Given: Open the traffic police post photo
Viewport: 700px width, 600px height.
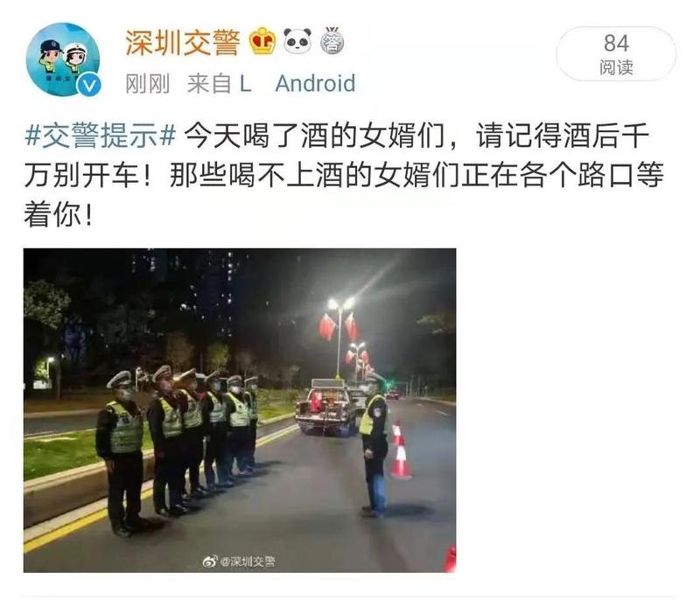Looking at the screenshot, I should [x=240, y=410].
